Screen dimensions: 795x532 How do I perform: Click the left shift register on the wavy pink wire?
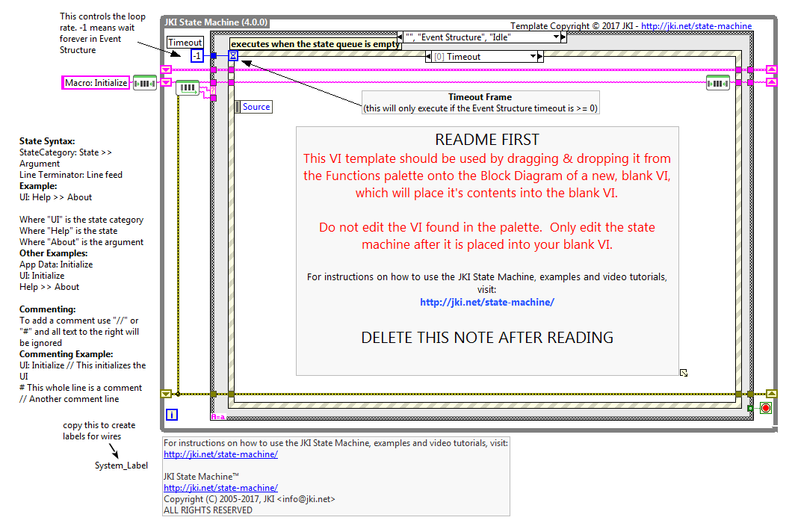coord(167,82)
